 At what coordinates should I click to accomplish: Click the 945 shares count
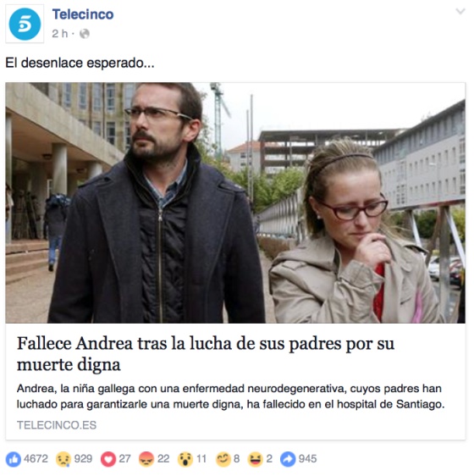307,459
